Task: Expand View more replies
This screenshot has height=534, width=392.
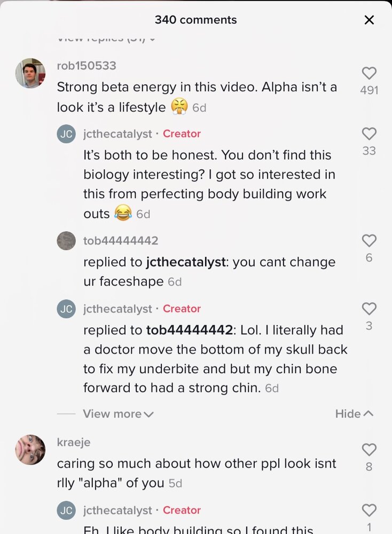Action: pos(118,414)
